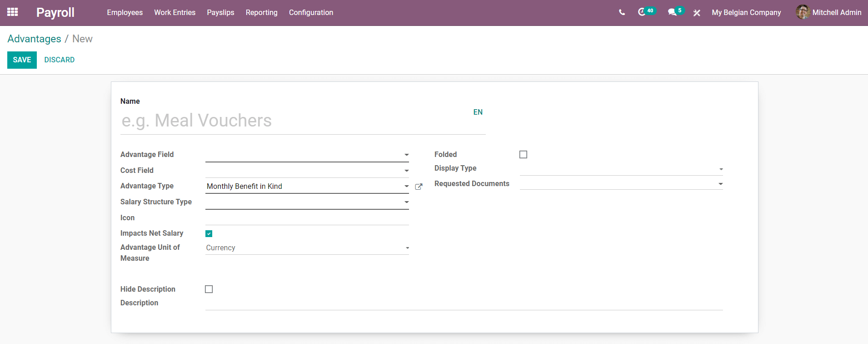This screenshot has width=868, height=344.
Task: Open the Payslips menu
Action: 221,13
